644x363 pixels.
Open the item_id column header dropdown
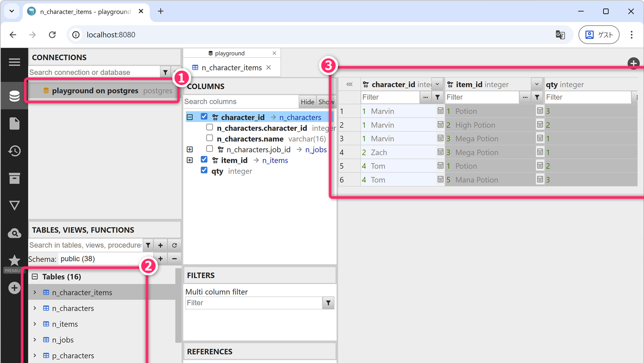537,84
